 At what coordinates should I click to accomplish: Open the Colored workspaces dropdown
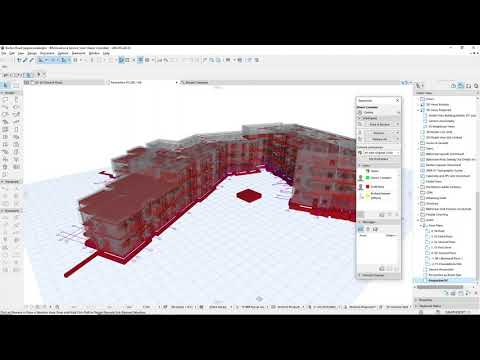tap(381, 153)
